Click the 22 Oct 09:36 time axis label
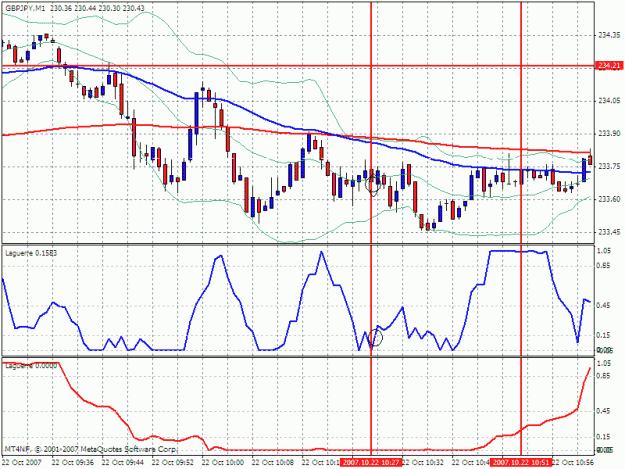 73,462
